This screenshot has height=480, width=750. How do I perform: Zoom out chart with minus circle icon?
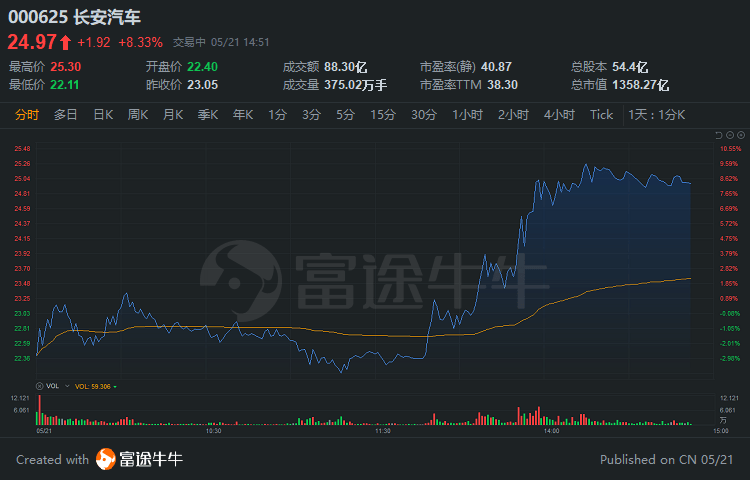(730, 135)
